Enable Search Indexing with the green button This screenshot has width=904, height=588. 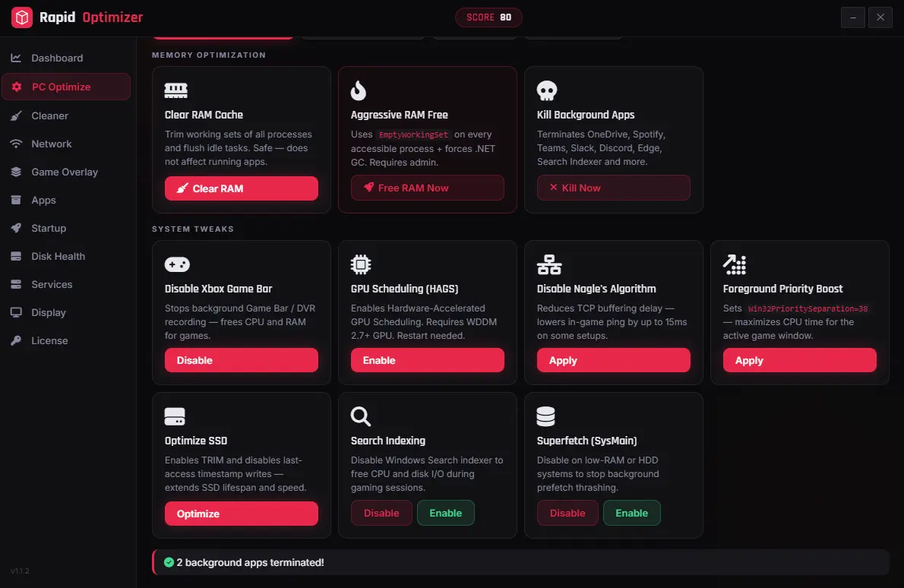pos(446,513)
